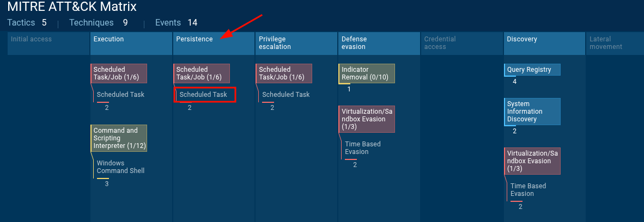This screenshot has width=644, height=222.
Task: Select Scheduled Task sub-technique under Persistence
Action: pos(203,94)
